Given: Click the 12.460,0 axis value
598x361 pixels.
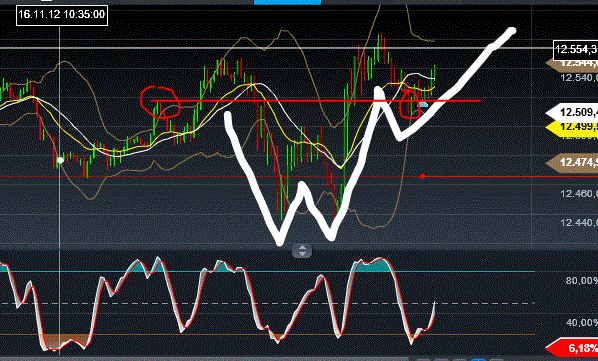Looking at the screenshot, I should (579, 194).
